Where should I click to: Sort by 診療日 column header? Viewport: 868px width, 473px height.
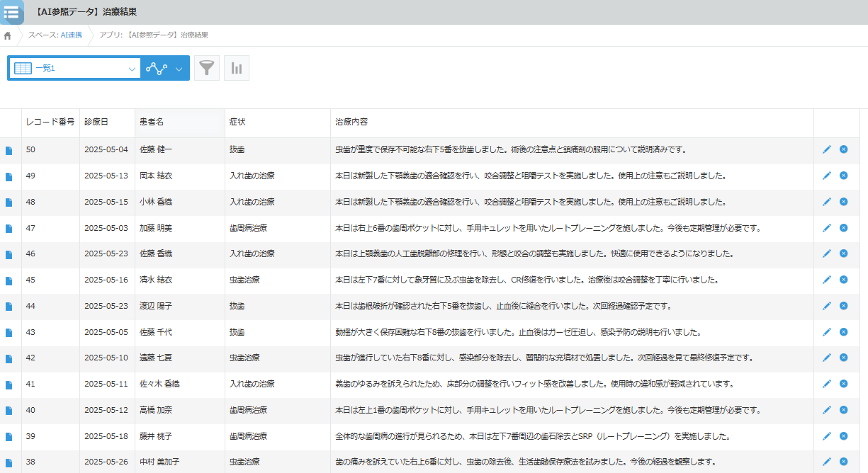pos(96,122)
